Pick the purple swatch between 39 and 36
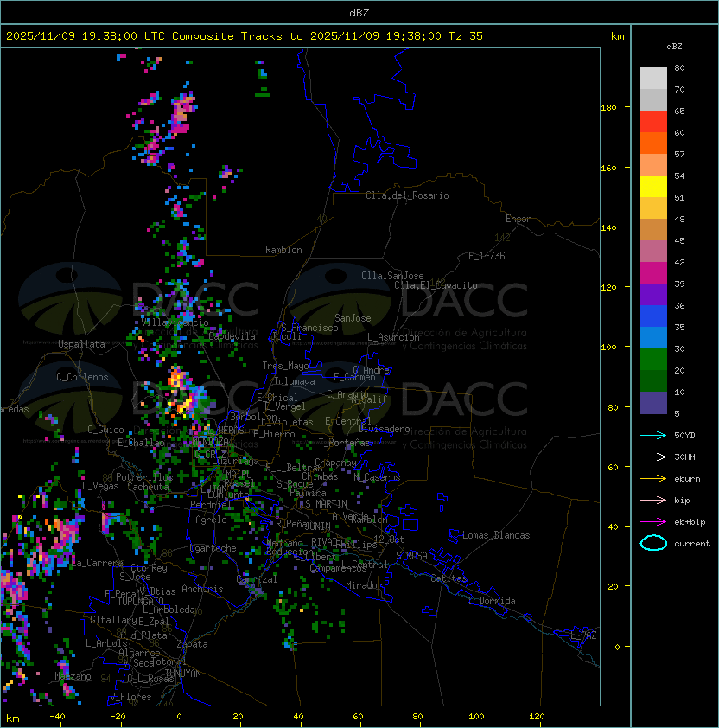This screenshot has height=728, width=719. click(x=653, y=294)
